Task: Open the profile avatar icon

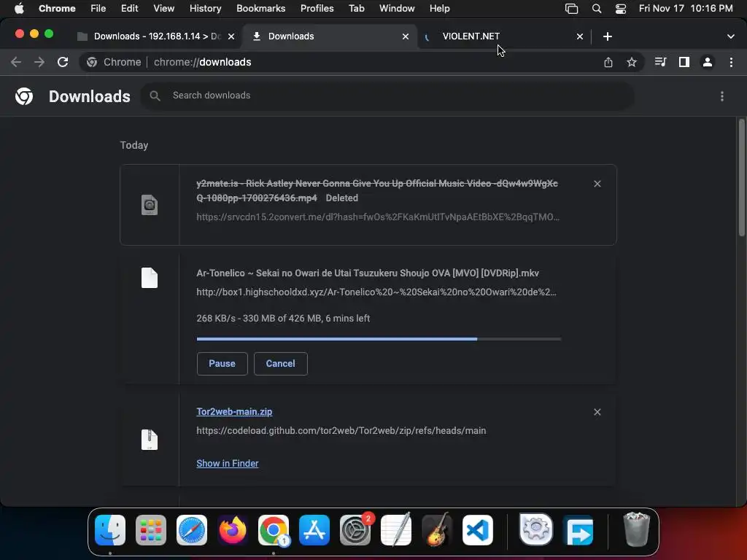Action: pyautogui.click(x=708, y=62)
